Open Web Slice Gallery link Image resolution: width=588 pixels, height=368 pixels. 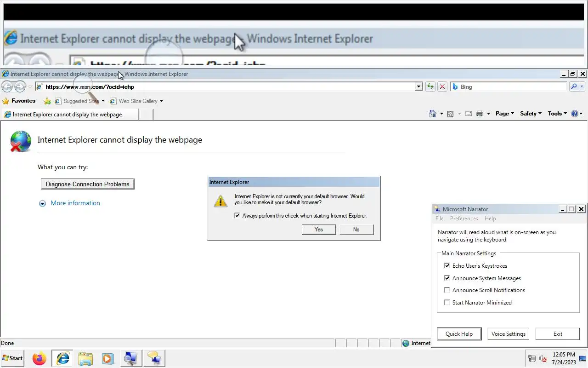[x=133, y=101]
